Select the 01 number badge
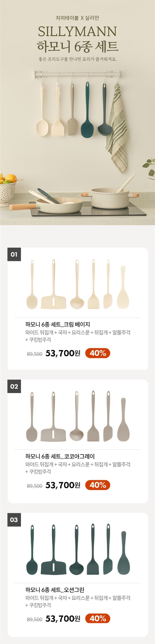The image size is (155, 644). 14,255
